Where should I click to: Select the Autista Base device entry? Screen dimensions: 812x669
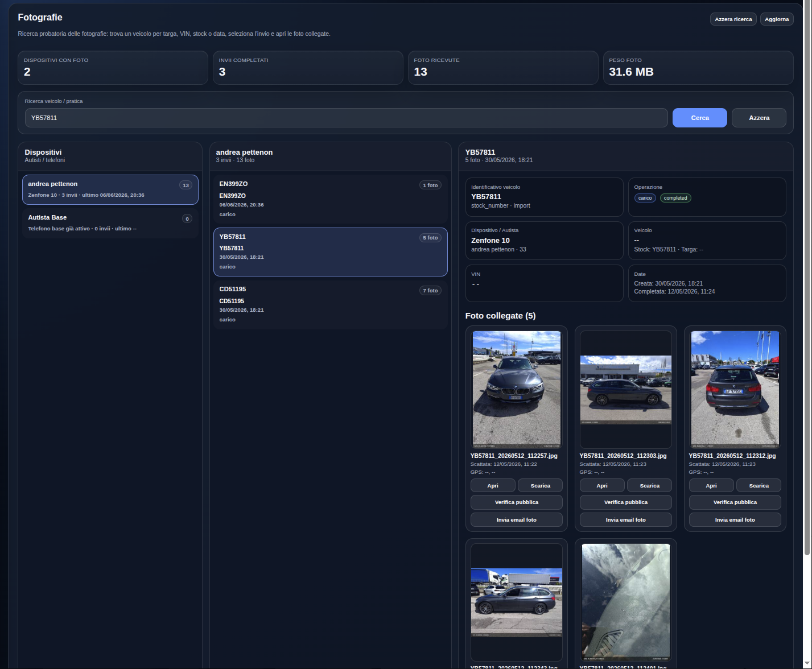tap(110, 223)
